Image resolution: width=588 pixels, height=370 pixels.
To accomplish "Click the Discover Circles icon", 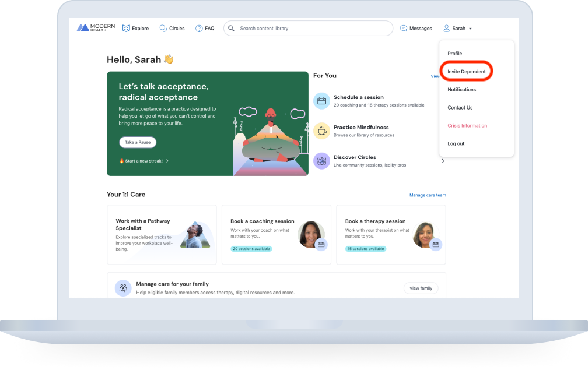I will point(322,161).
